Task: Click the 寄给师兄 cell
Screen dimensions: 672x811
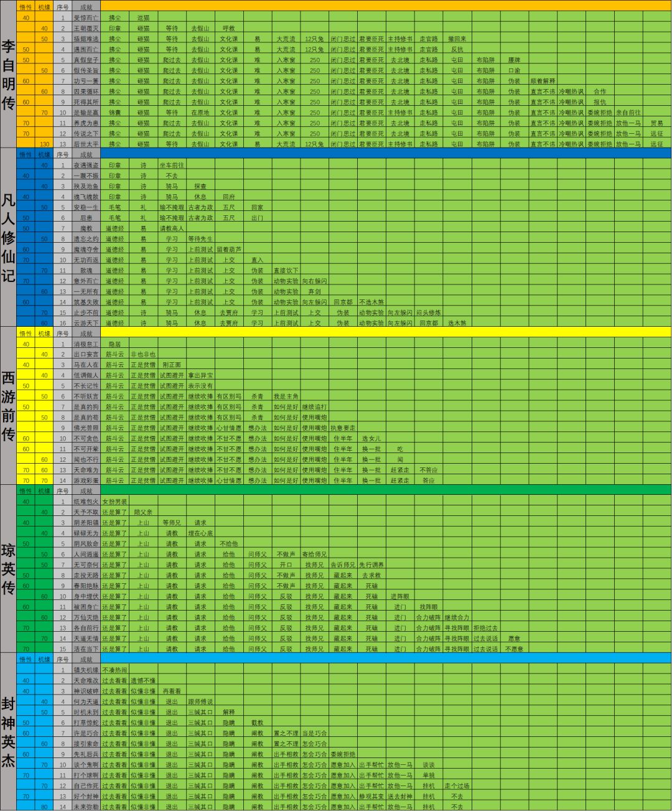Action: click(x=314, y=555)
